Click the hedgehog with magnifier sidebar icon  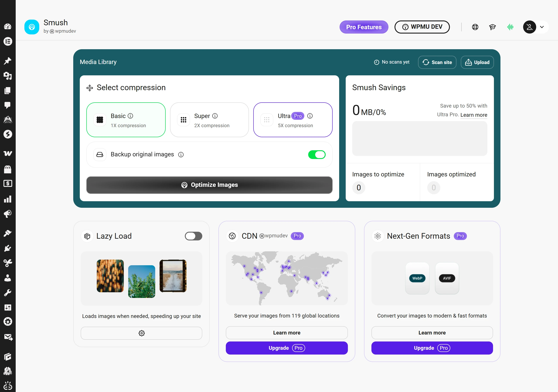pyautogui.click(x=8, y=371)
